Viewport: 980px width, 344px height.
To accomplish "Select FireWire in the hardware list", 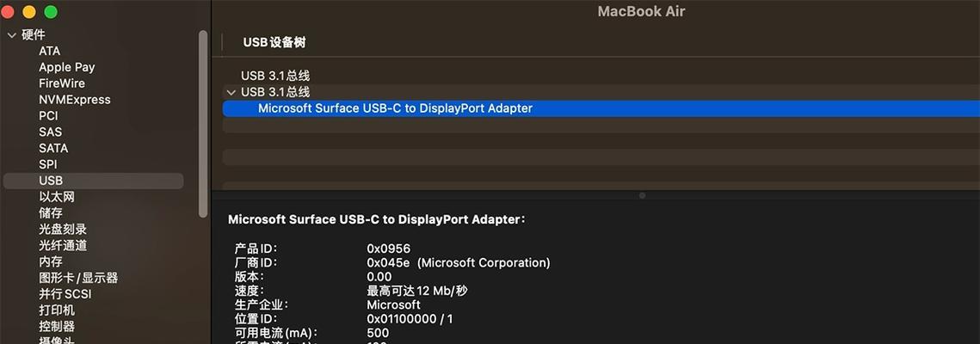I will (x=62, y=83).
